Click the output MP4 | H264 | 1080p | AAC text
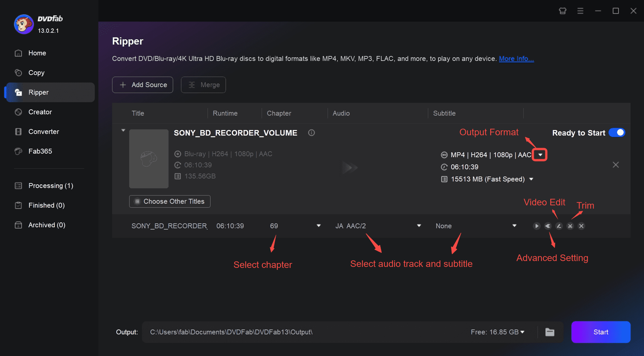The height and width of the screenshot is (356, 644). pos(491,155)
